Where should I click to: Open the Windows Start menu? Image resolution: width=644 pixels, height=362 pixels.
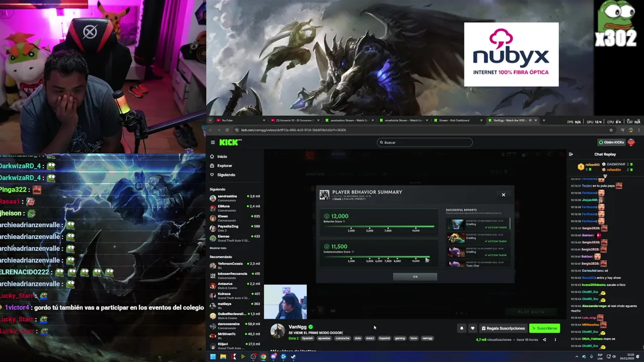tap(213, 357)
